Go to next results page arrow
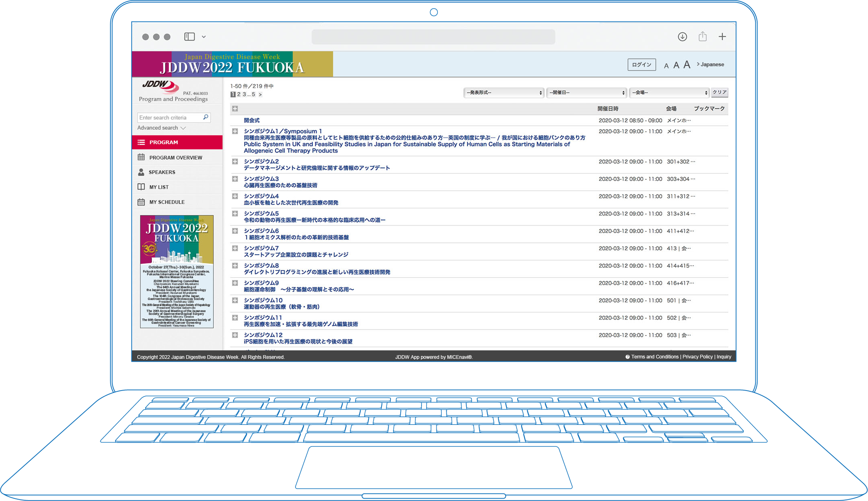This screenshot has width=868, height=501. (x=260, y=94)
